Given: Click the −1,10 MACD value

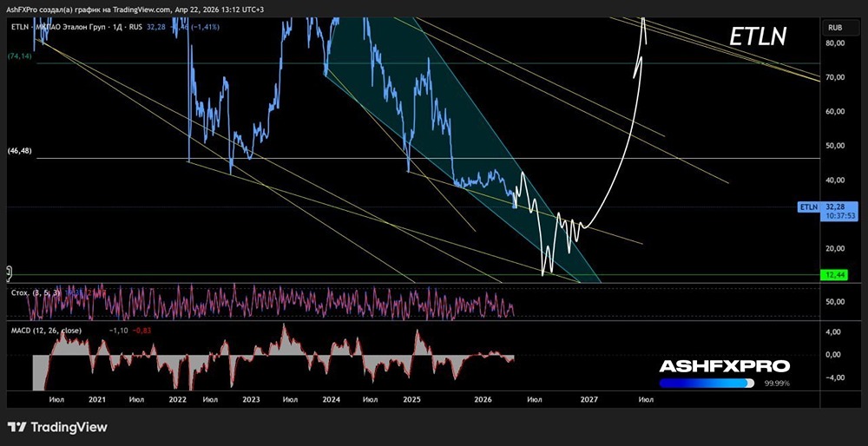Looking at the screenshot, I should coord(116,331).
